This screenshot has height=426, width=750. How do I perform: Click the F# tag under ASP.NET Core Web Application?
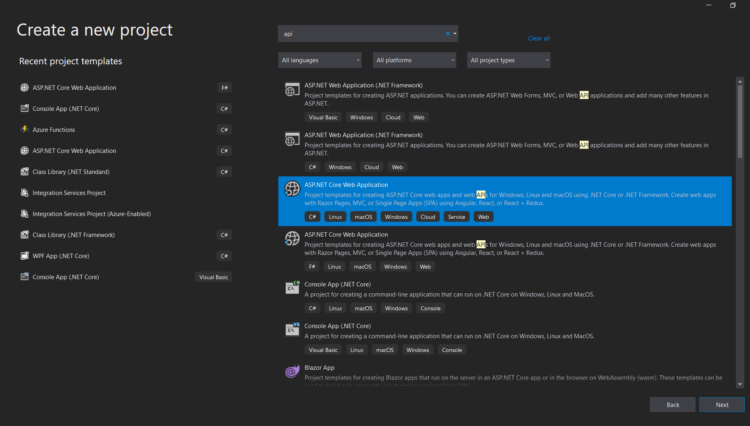(312, 267)
